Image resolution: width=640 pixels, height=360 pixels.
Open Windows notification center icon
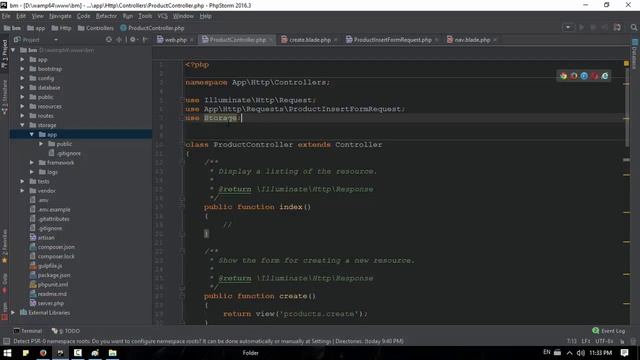pyautogui.click(x=624, y=353)
